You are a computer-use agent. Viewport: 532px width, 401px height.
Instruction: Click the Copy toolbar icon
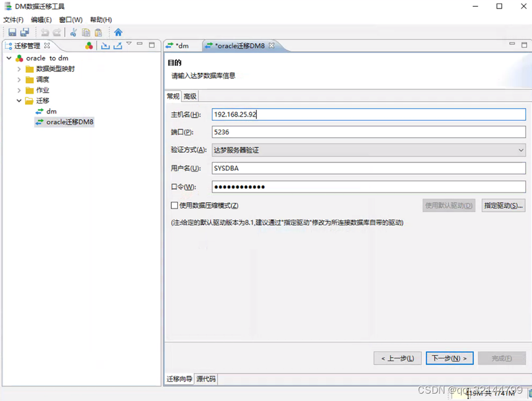(x=86, y=32)
